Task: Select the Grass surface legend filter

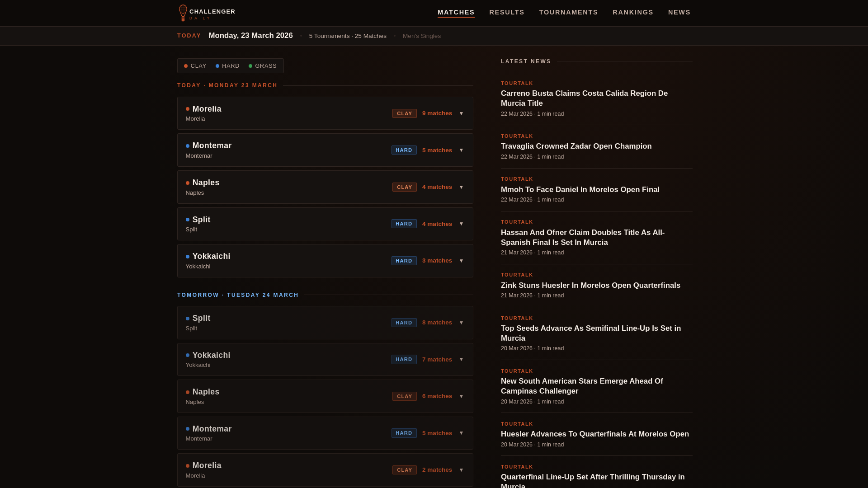Action: pos(263,66)
